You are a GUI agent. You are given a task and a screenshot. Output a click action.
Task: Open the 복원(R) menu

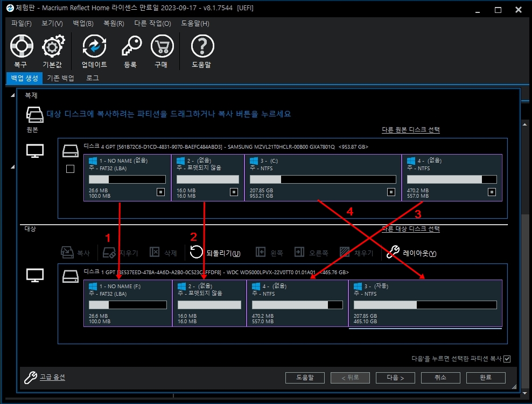tap(114, 23)
